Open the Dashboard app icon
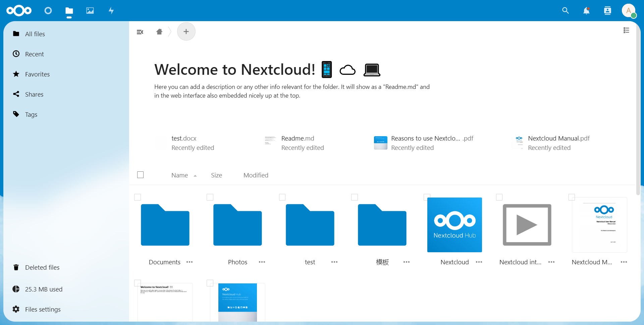The width and height of the screenshot is (644, 325). (x=48, y=11)
